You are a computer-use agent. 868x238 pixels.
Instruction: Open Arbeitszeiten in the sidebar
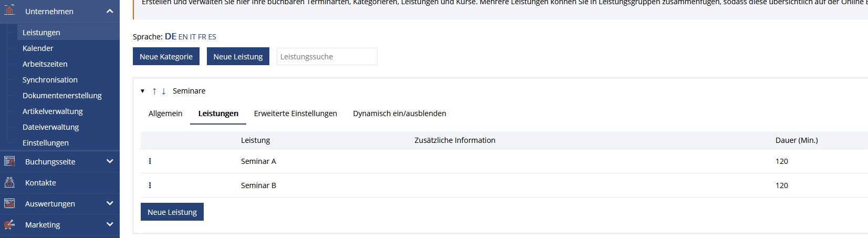click(x=45, y=64)
